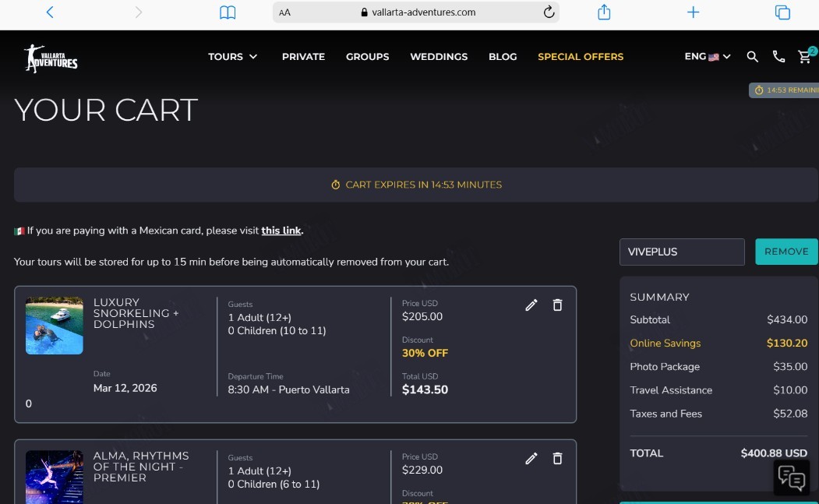Click the phone contact icon

(x=778, y=56)
